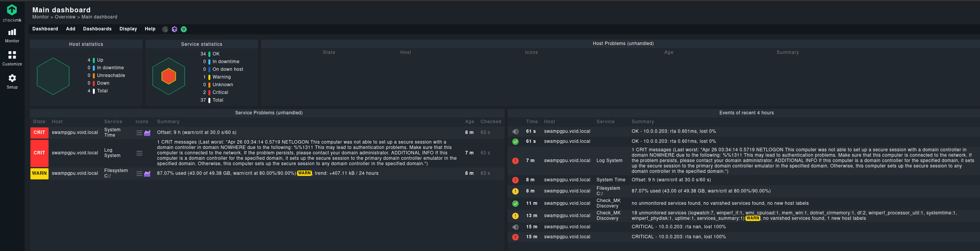The height and width of the screenshot is (251, 980).
Task: Click yellow warning icon on 13 m Discovery event
Action: 515,216
